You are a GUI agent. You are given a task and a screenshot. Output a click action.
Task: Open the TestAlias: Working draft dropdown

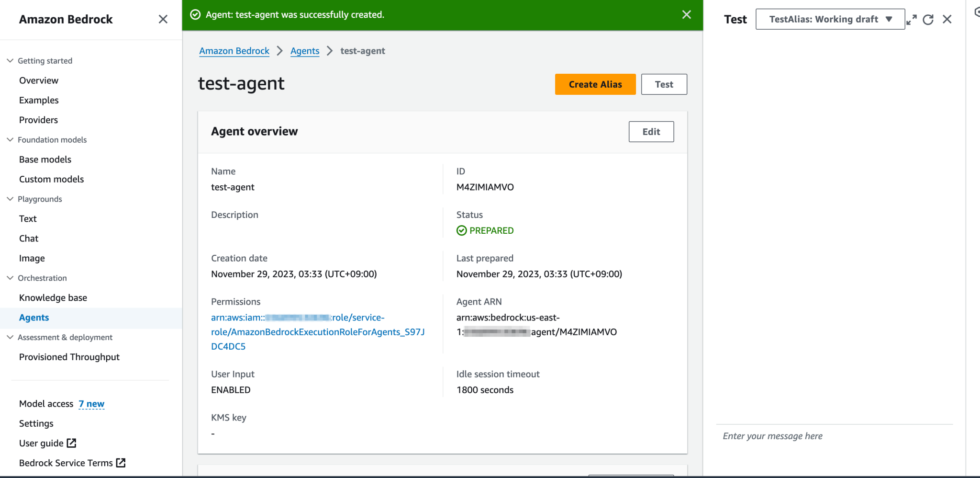(x=830, y=19)
